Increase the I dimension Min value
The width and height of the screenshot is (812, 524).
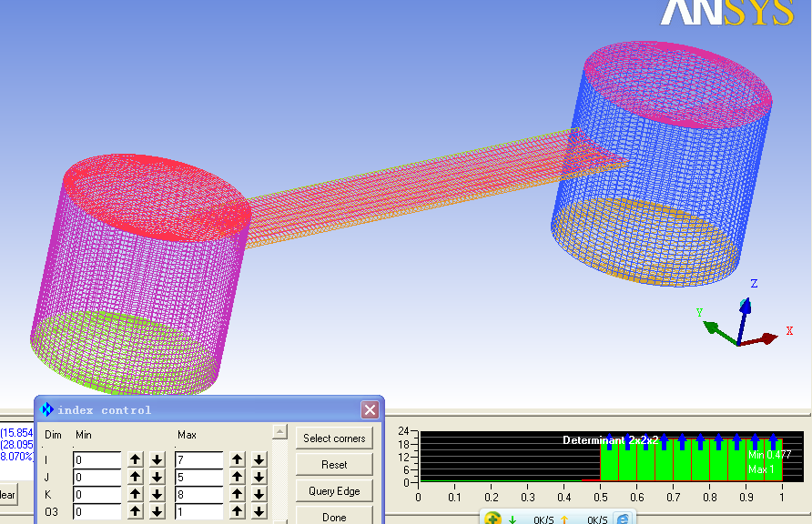click(136, 459)
